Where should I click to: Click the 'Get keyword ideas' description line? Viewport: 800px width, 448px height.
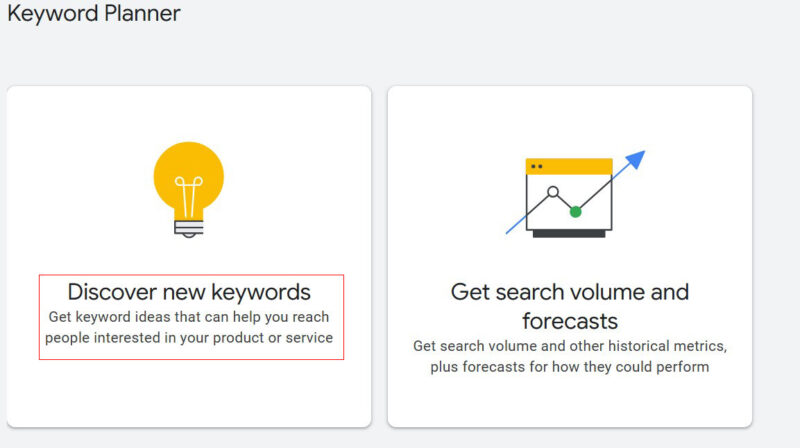pyautogui.click(x=189, y=317)
